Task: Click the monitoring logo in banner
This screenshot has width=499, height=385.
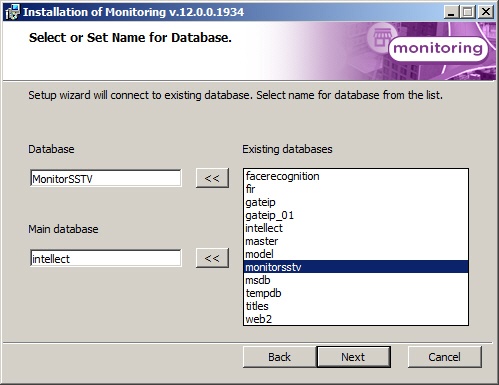Action: point(438,49)
